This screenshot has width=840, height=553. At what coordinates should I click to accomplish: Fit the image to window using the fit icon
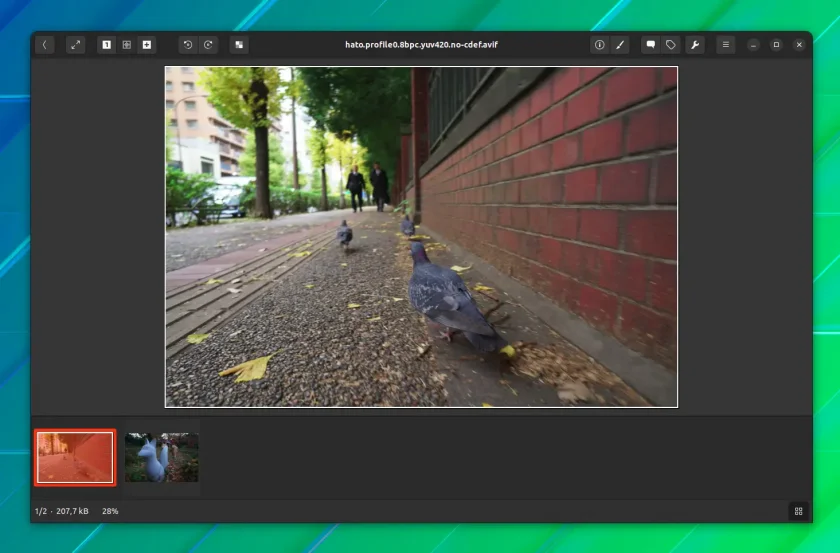click(x=126, y=45)
